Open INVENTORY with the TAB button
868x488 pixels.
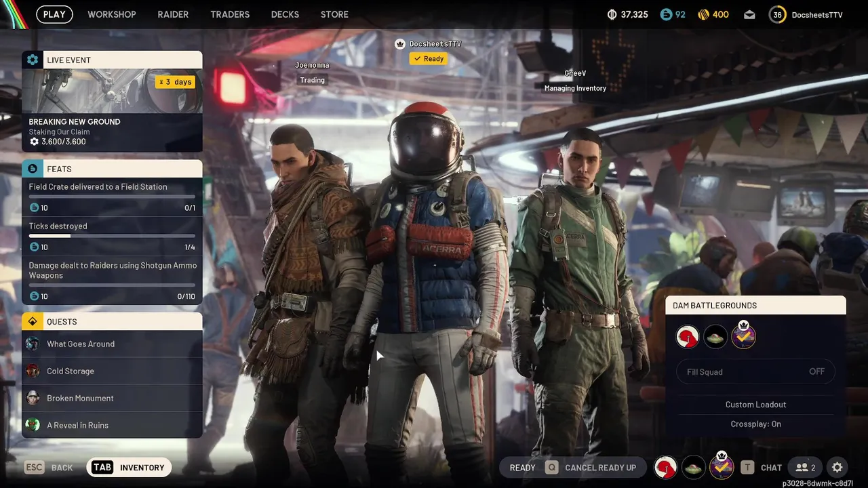pyautogui.click(x=129, y=468)
